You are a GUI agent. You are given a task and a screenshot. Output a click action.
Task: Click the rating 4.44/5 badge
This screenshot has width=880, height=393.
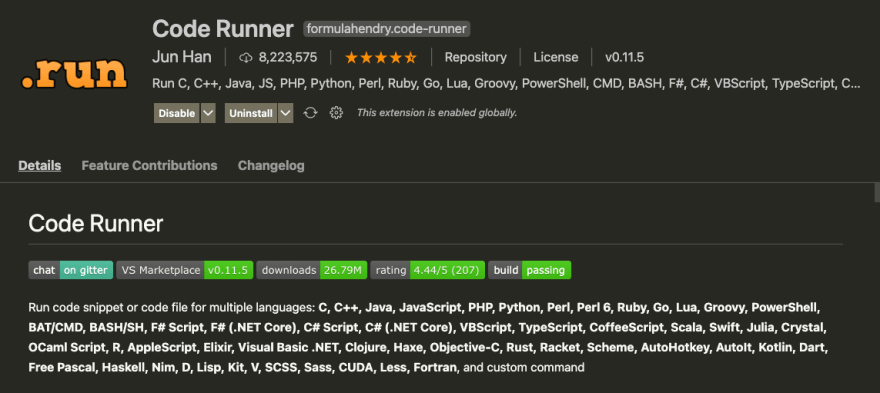point(428,270)
